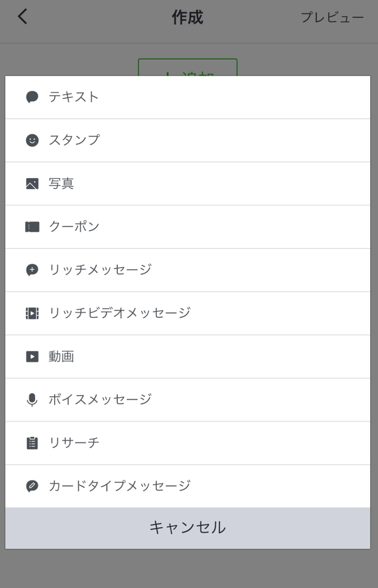
Task: Tap the pencil bubble カードタイプメッセージ icon
Action: tap(32, 486)
